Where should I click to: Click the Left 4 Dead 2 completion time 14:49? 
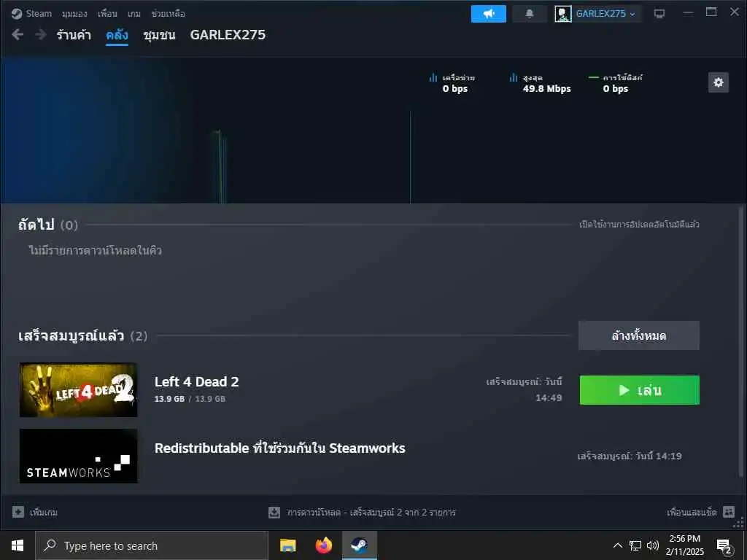(549, 397)
